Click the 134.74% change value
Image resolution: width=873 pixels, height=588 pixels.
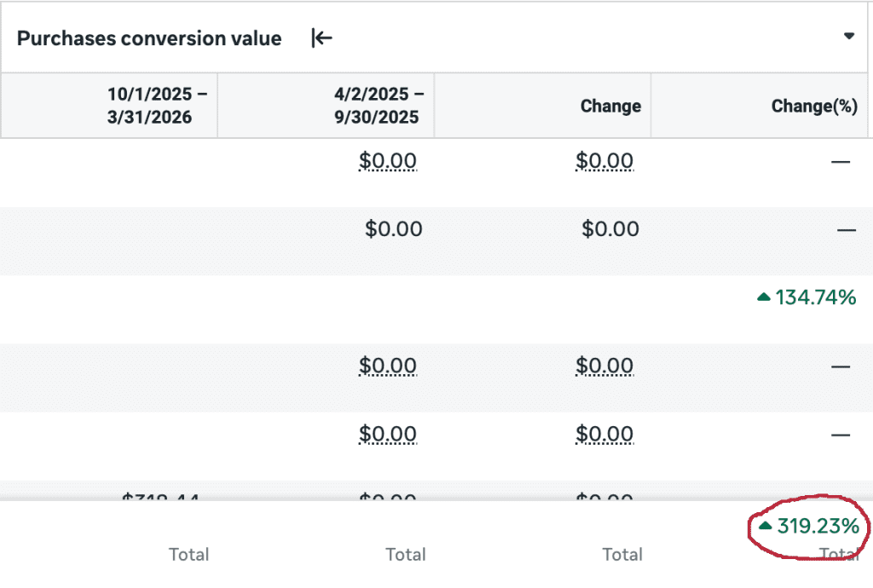(x=815, y=297)
